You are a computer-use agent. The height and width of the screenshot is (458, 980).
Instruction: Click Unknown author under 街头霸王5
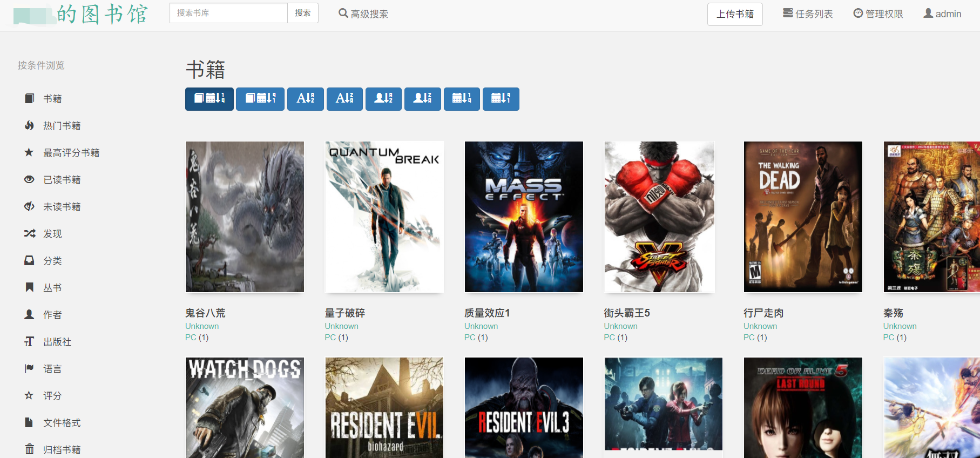tap(621, 326)
